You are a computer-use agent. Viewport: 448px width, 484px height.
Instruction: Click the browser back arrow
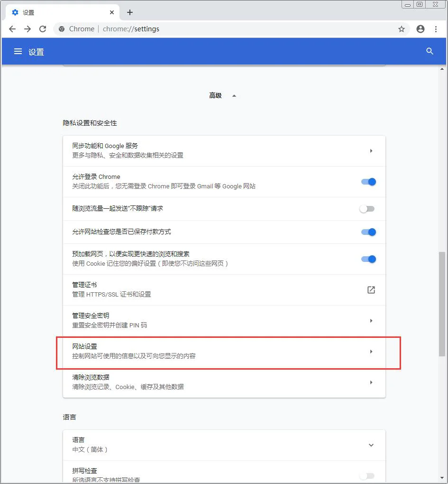point(12,29)
